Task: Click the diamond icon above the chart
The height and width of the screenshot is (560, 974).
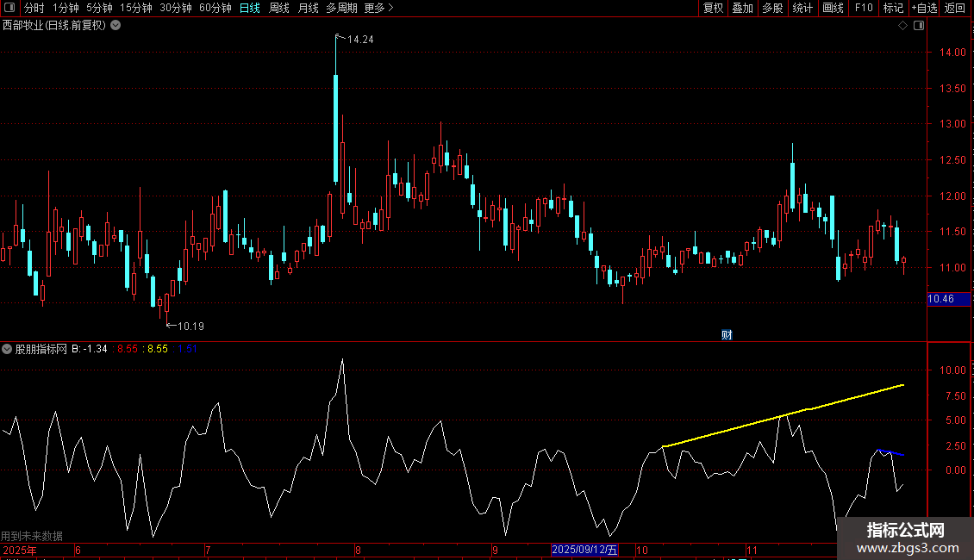Action: pyautogui.click(x=903, y=26)
